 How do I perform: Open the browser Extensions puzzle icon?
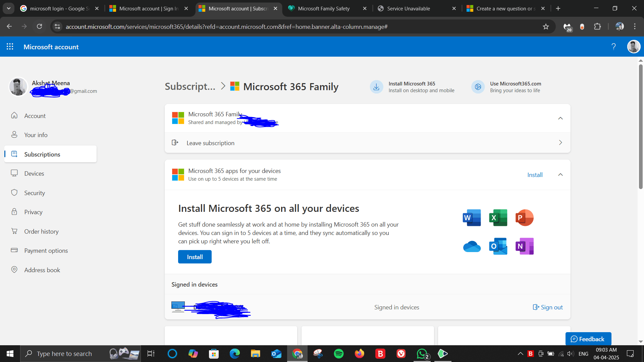[x=597, y=26]
